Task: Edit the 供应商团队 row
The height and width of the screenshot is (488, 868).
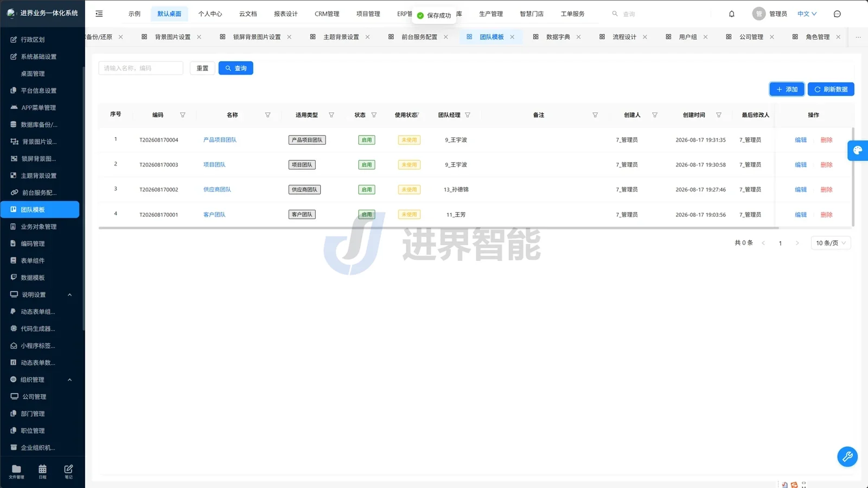Action: [x=801, y=190]
